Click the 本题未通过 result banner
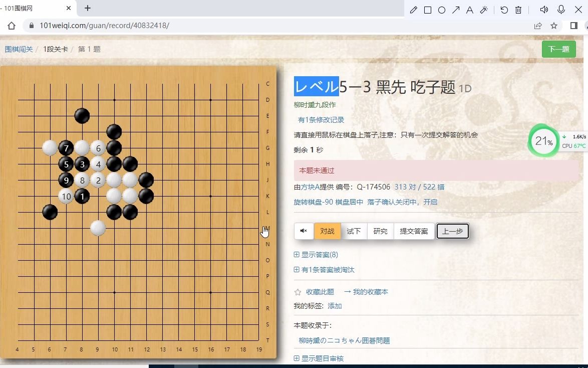This screenshot has width=588, height=368. (x=436, y=170)
